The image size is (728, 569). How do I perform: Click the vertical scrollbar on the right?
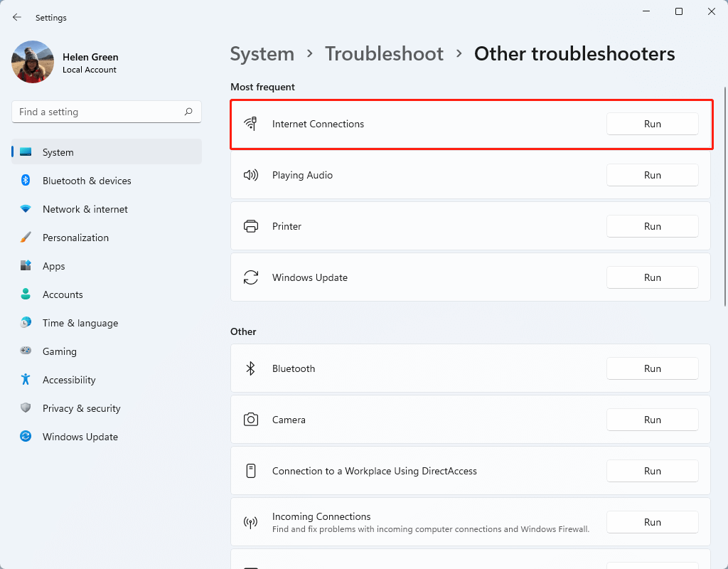coord(725,197)
